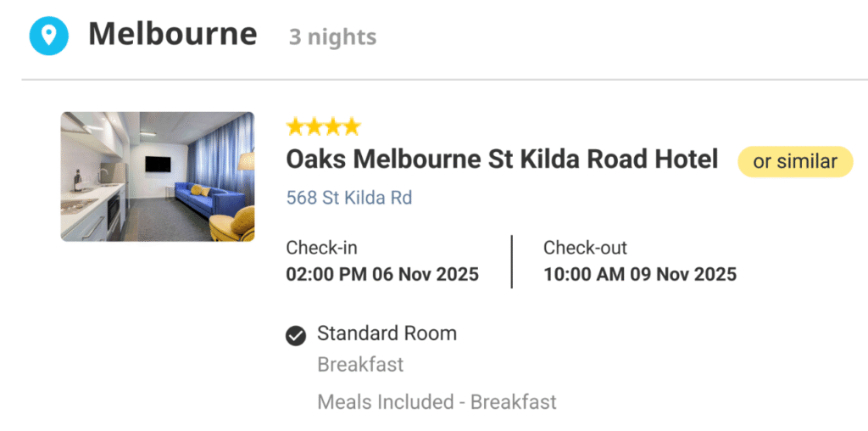Screen dimensions: 868x431
Task: Click the '3 nights' duration label
Action: (x=332, y=37)
